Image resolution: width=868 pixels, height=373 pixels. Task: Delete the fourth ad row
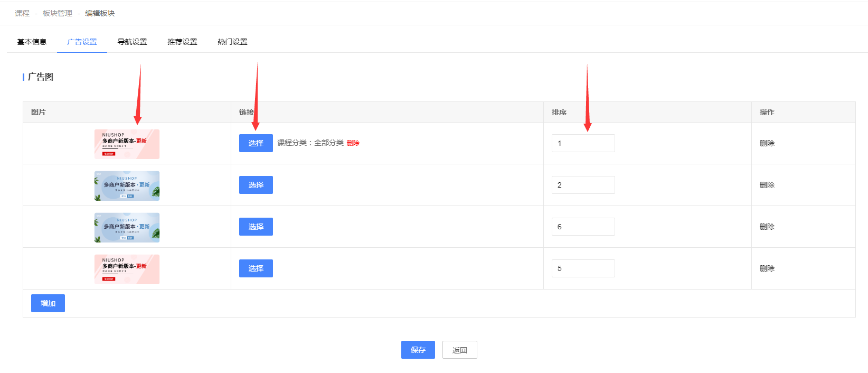[x=767, y=268]
